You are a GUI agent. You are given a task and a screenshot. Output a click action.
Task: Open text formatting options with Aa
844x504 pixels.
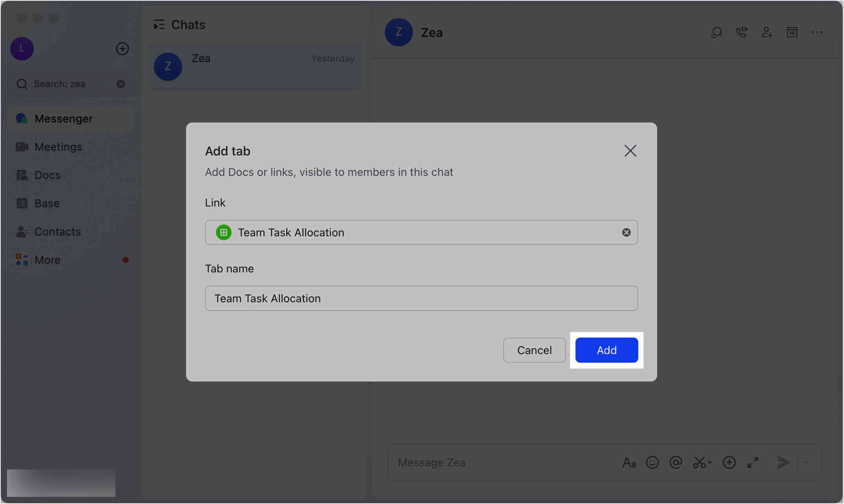pyautogui.click(x=629, y=462)
